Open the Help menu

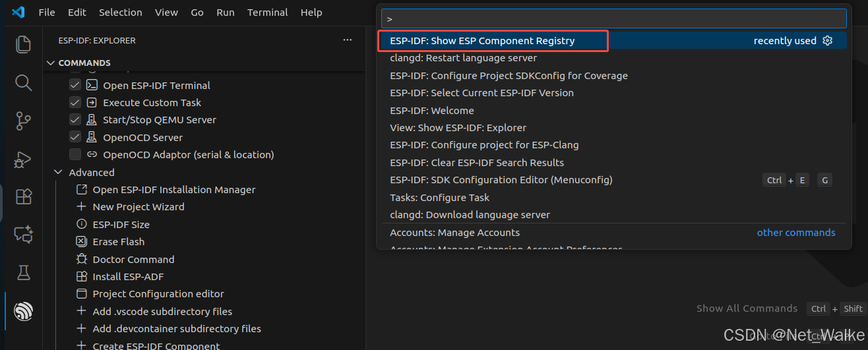(x=311, y=13)
